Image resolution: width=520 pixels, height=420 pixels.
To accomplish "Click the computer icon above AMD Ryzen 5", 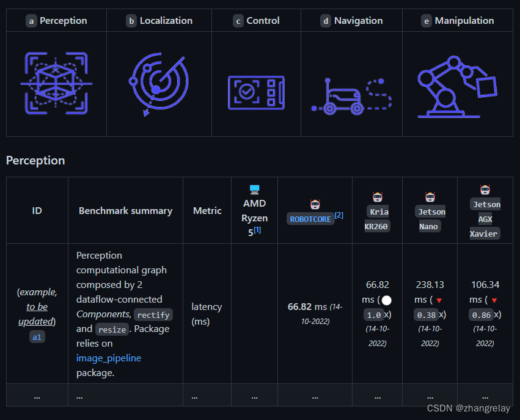I will click(x=254, y=190).
